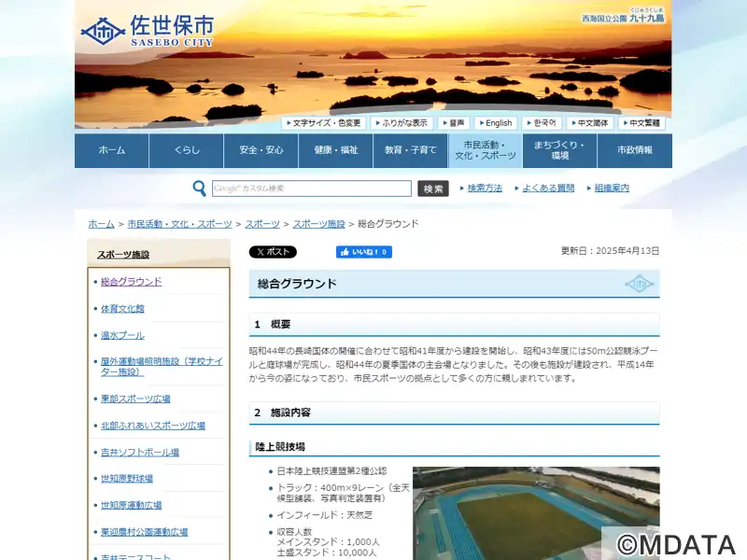Click the Facebook Like button

tap(363, 252)
